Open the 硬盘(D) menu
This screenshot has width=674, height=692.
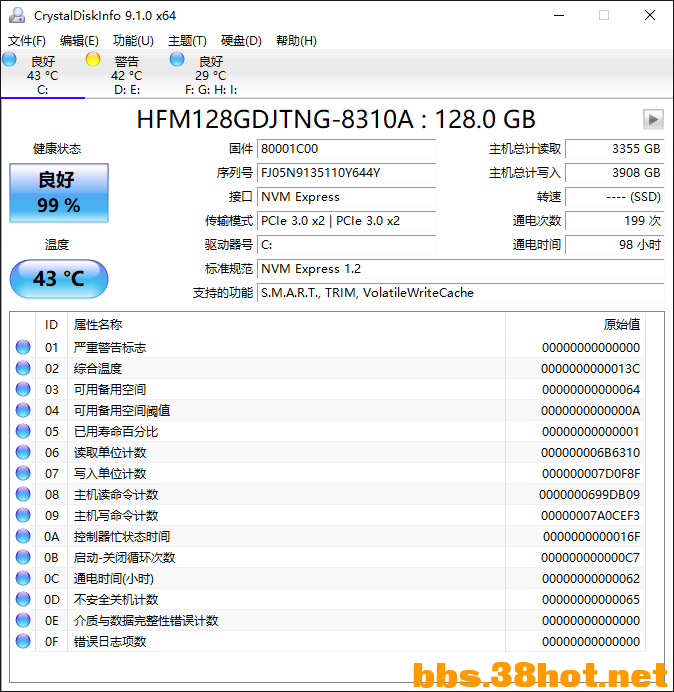(241, 41)
